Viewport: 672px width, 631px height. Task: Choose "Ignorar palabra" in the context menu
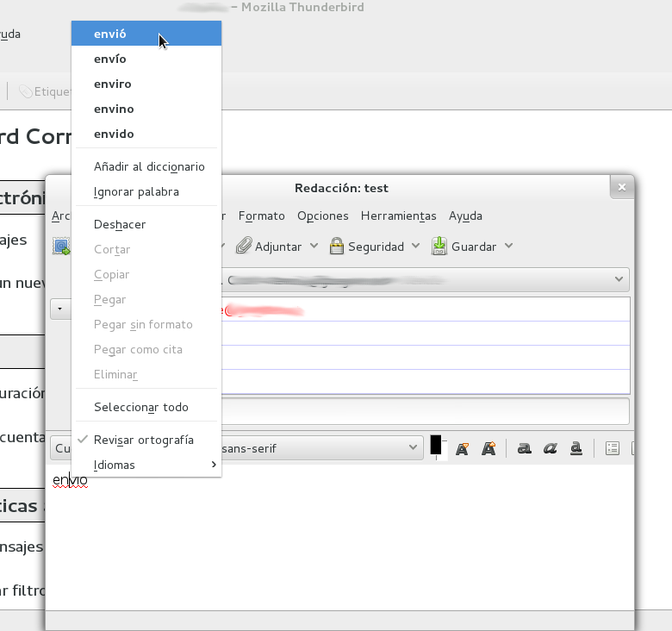(x=136, y=191)
